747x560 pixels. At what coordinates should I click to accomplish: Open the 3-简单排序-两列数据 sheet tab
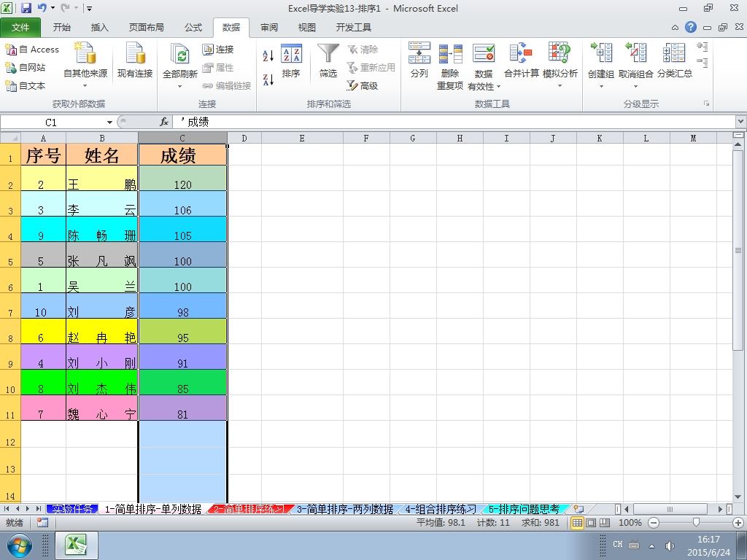click(345, 509)
